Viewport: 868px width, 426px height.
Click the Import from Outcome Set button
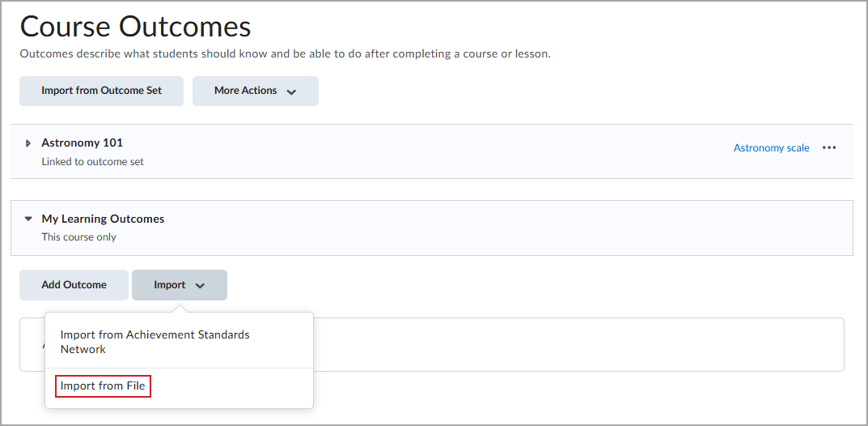101,91
